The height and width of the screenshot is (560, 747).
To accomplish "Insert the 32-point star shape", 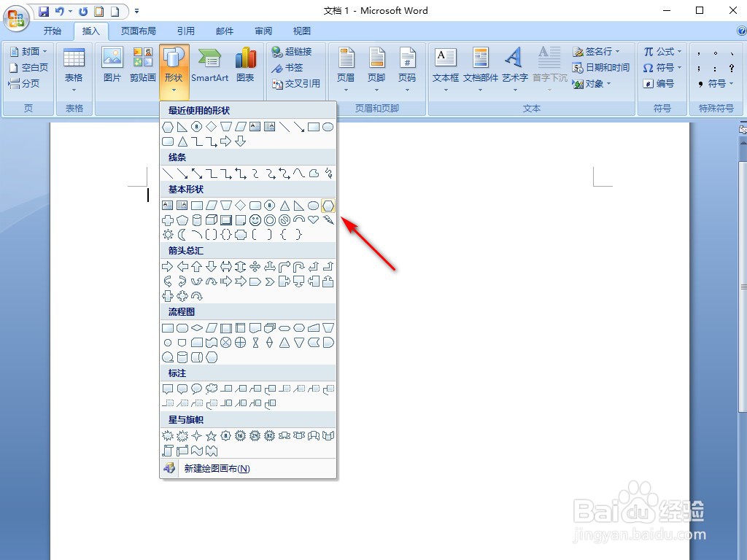I will coord(270,436).
